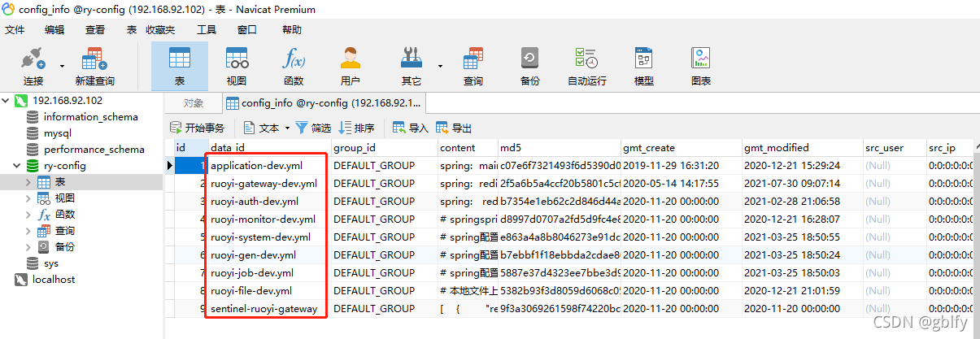Click the 其它 (Others) toolbar icon
The image size is (980, 339).
411,66
